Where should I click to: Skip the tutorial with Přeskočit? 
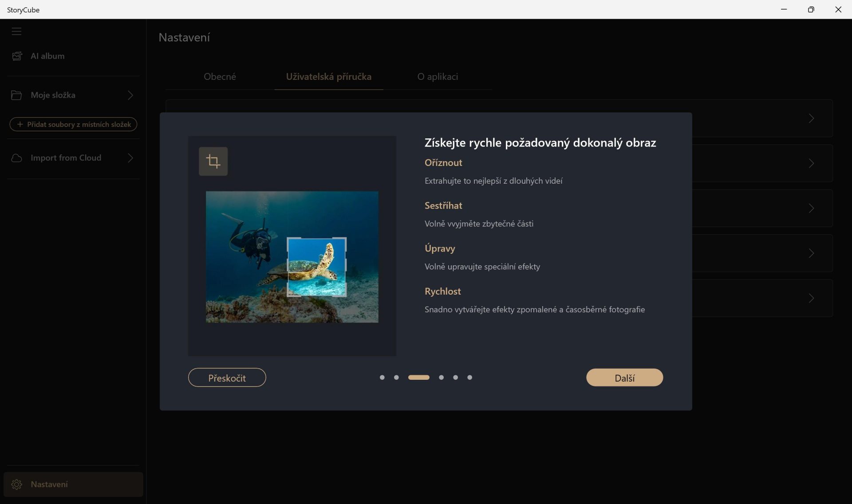pos(227,378)
